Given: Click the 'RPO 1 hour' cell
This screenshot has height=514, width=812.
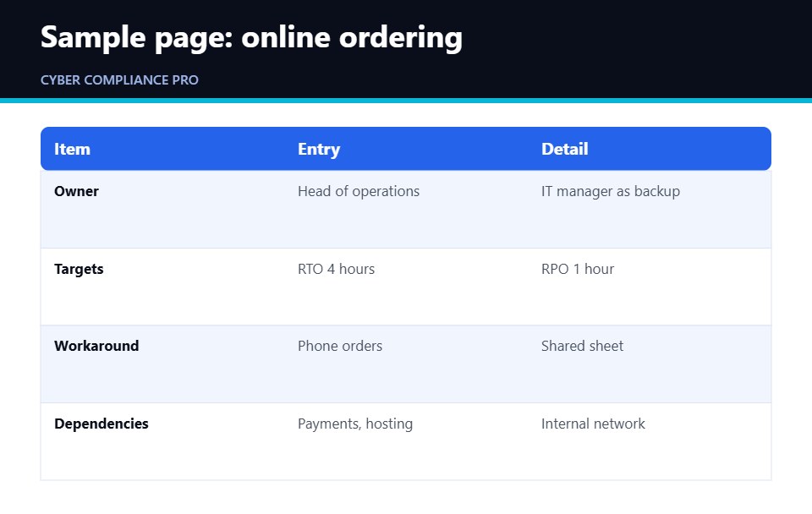Looking at the screenshot, I should 578,269.
